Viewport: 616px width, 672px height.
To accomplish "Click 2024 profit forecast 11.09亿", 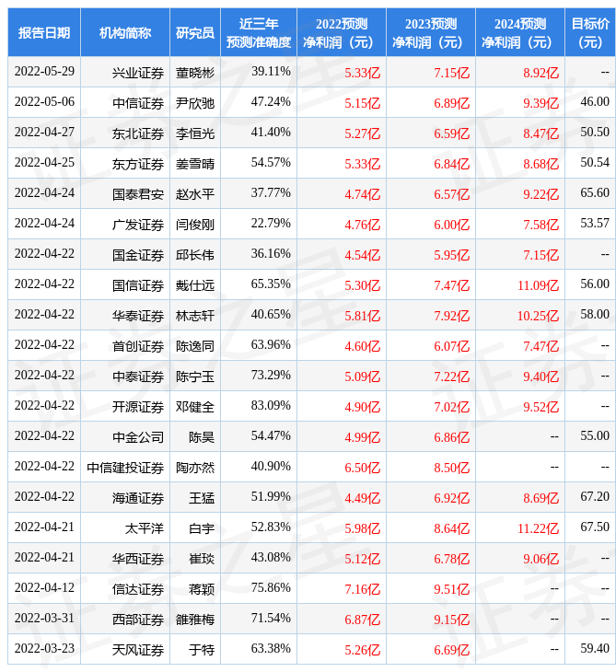I will [538, 286].
